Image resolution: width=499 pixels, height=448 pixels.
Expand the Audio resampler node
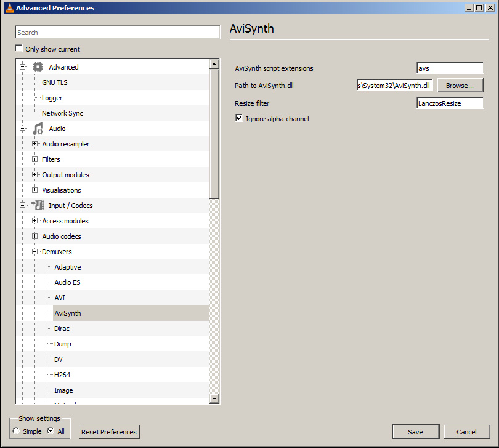click(x=35, y=144)
